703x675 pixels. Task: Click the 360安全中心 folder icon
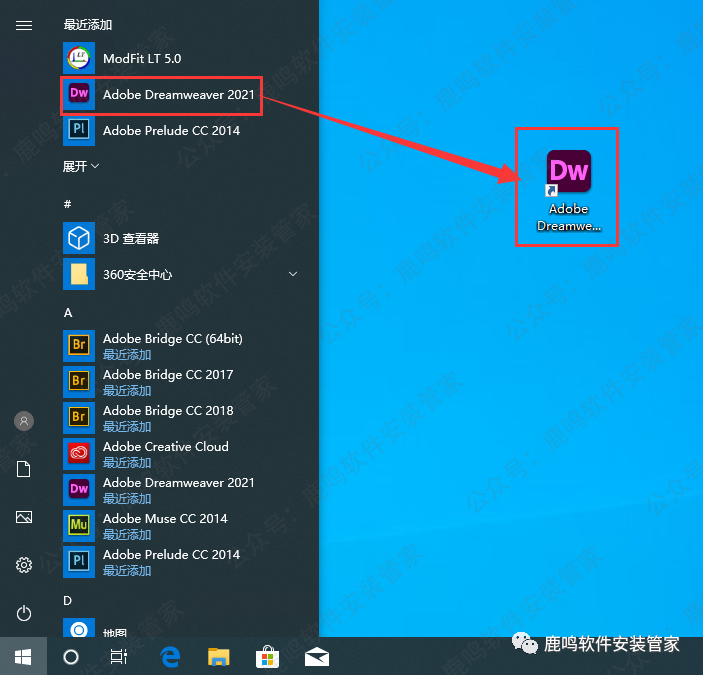pyautogui.click(x=79, y=274)
